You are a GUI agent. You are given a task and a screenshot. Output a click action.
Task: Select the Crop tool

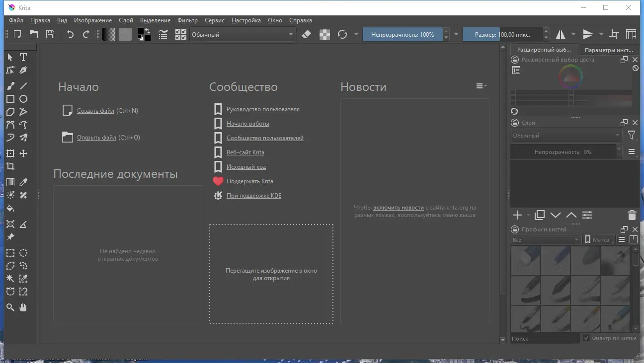pyautogui.click(x=10, y=167)
